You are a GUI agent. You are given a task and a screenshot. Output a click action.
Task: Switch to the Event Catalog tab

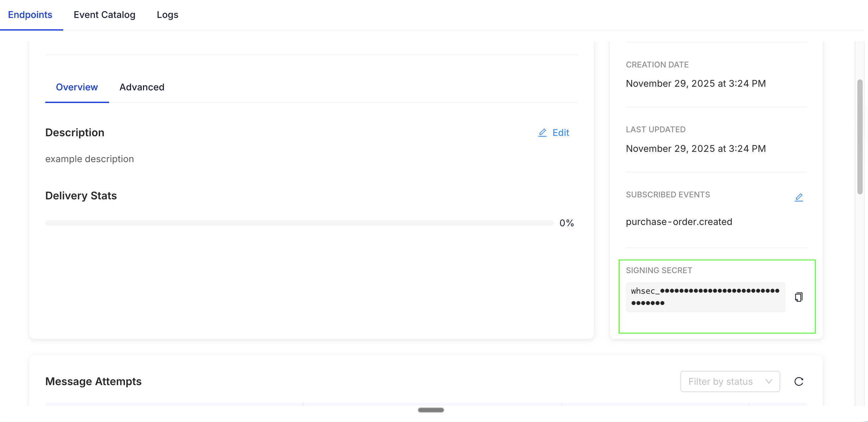tap(104, 15)
